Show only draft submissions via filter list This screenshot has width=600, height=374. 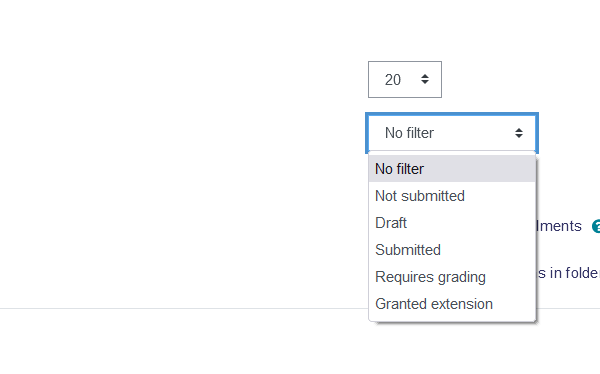coord(452,223)
